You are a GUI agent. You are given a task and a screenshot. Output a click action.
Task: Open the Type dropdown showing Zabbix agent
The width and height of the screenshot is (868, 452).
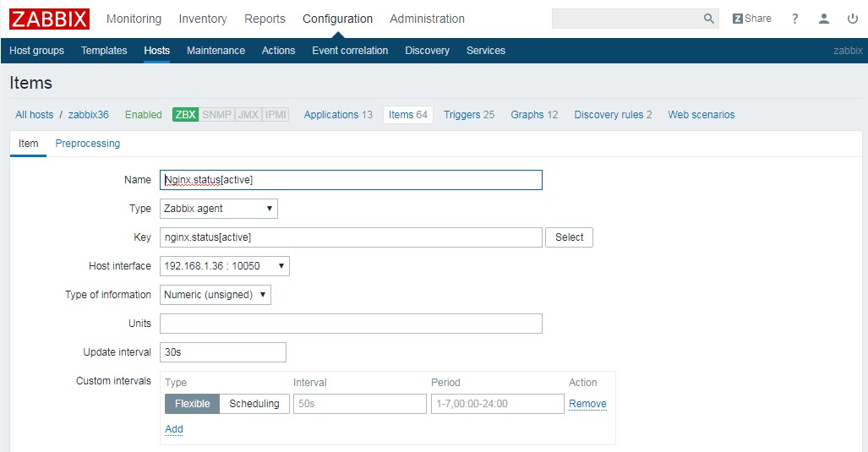pyautogui.click(x=218, y=209)
